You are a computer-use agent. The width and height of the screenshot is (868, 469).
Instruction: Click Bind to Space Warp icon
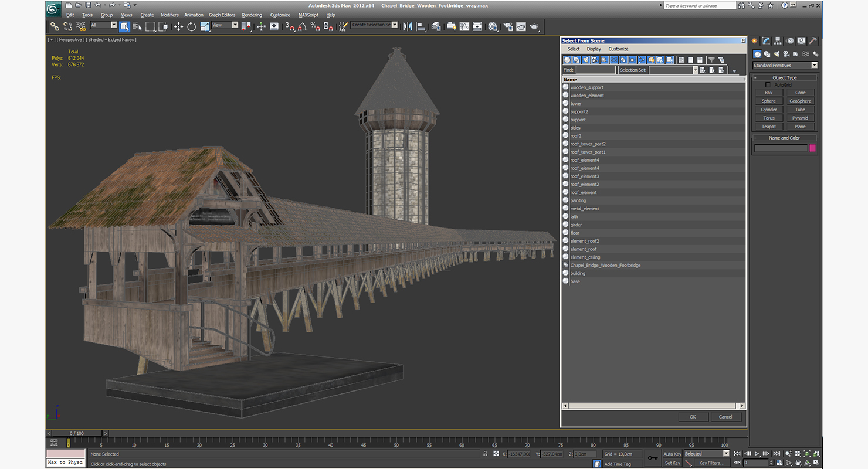(82, 26)
